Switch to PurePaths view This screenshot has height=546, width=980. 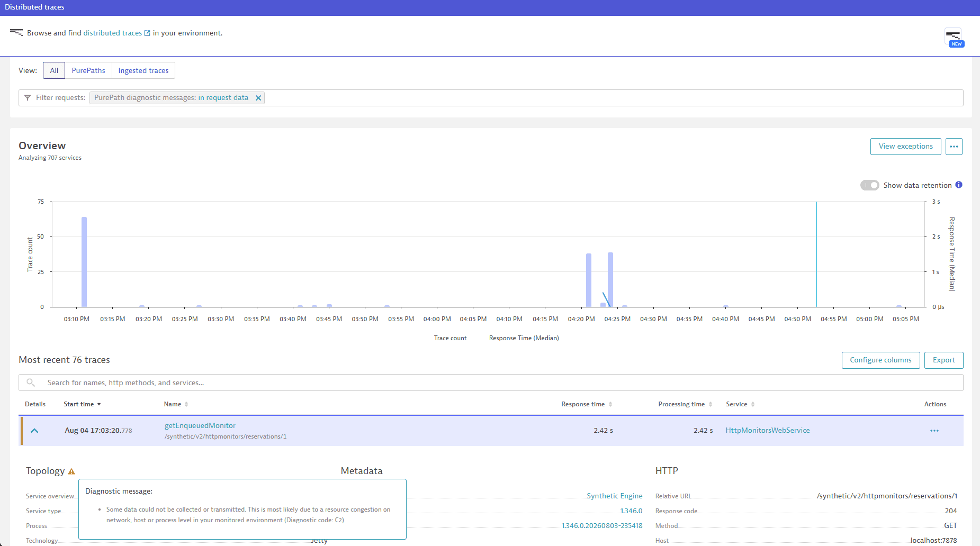(x=88, y=70)
